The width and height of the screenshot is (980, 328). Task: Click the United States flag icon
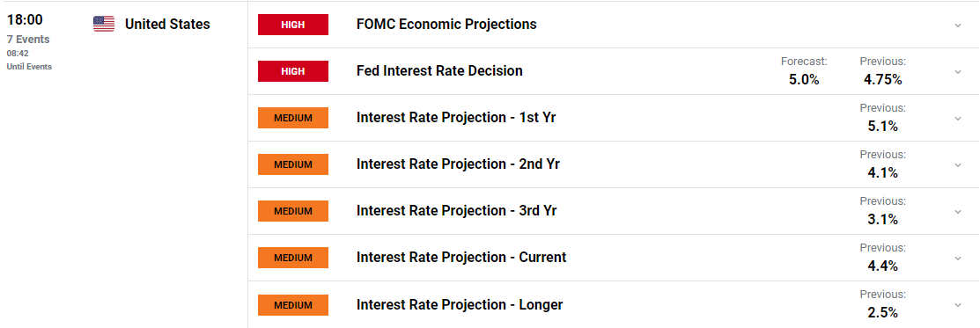click(x=104, y=24)
